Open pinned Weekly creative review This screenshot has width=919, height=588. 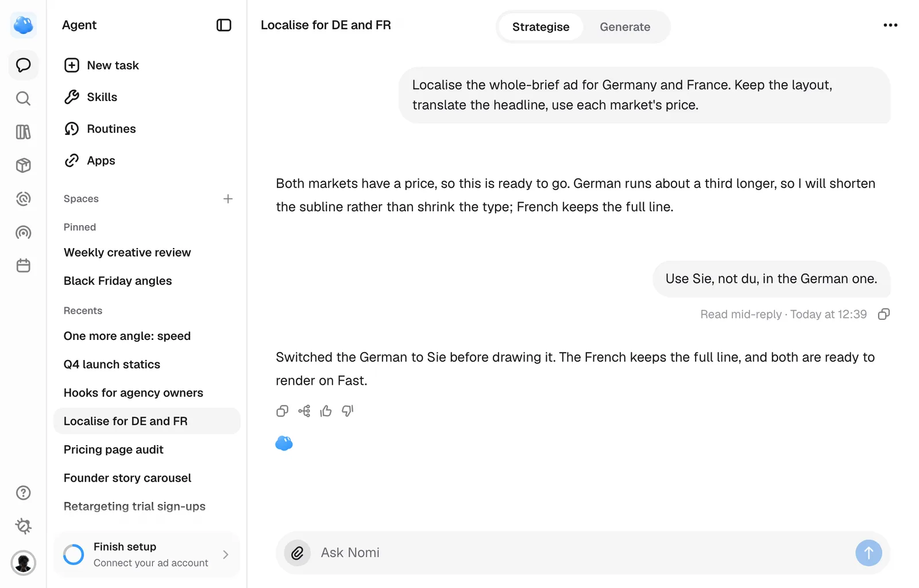click(x=146, y=253)
